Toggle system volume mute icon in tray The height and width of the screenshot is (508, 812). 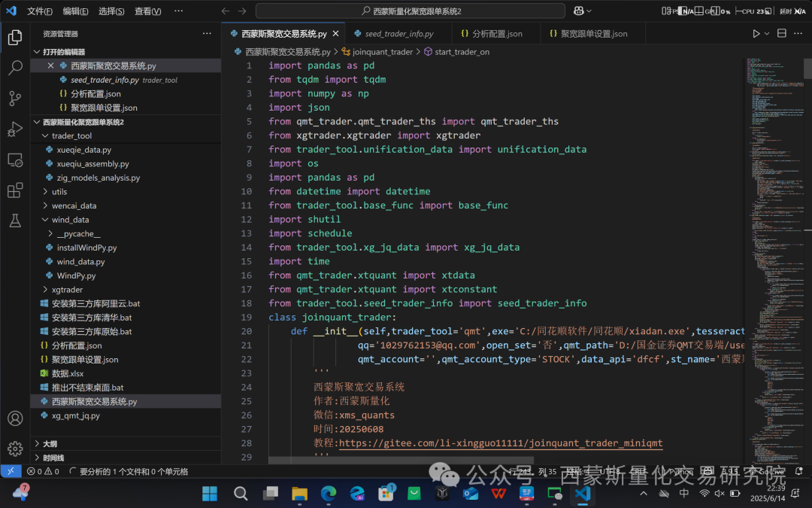coord(720,494)
